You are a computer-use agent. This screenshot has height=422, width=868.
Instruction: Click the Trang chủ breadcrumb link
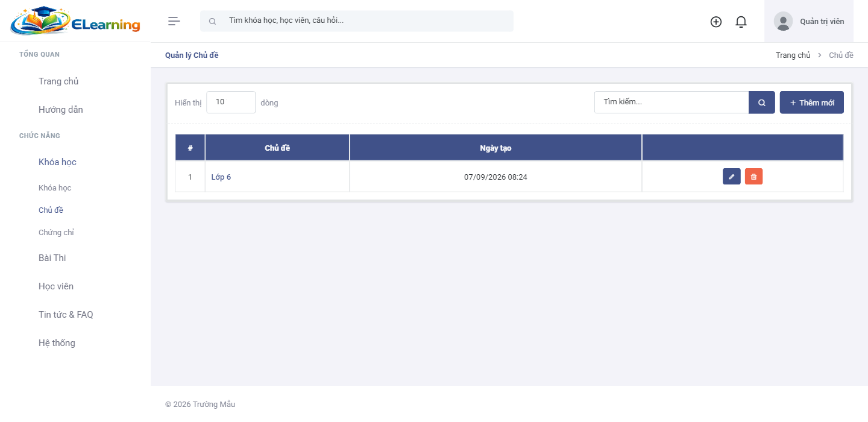793,55
